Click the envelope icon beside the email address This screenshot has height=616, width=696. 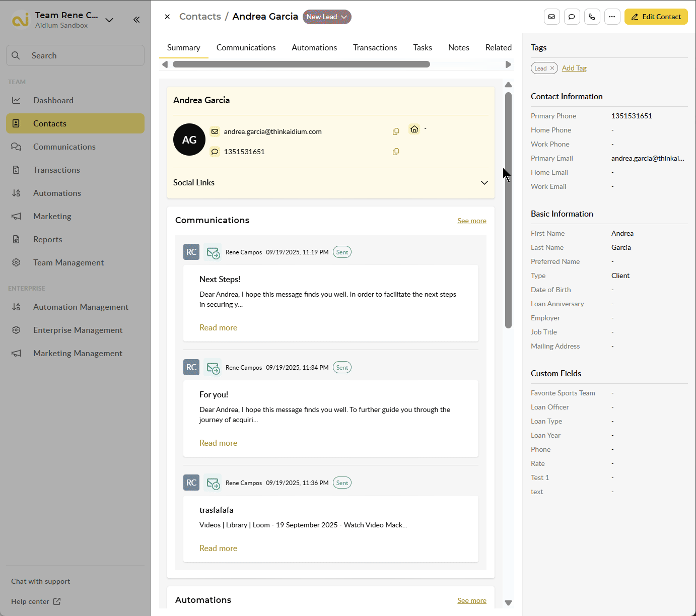point(215,131)
